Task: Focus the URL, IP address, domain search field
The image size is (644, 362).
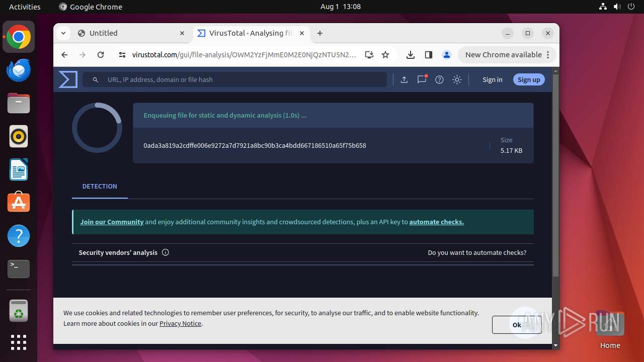Action: (235, 79)
